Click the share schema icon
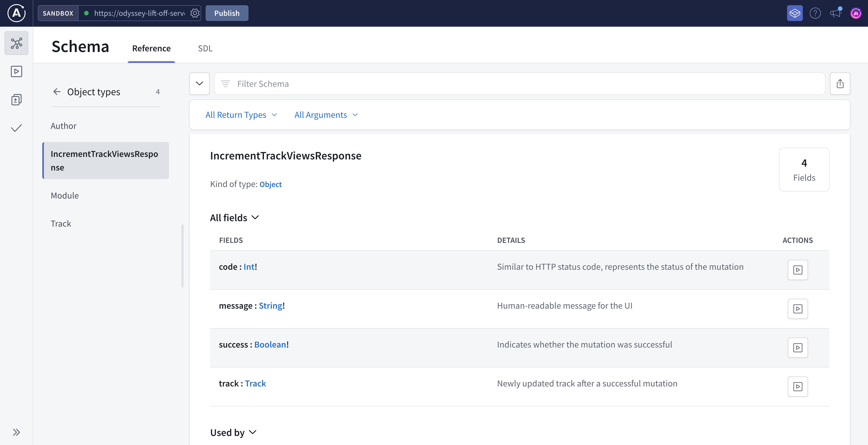 840,83
